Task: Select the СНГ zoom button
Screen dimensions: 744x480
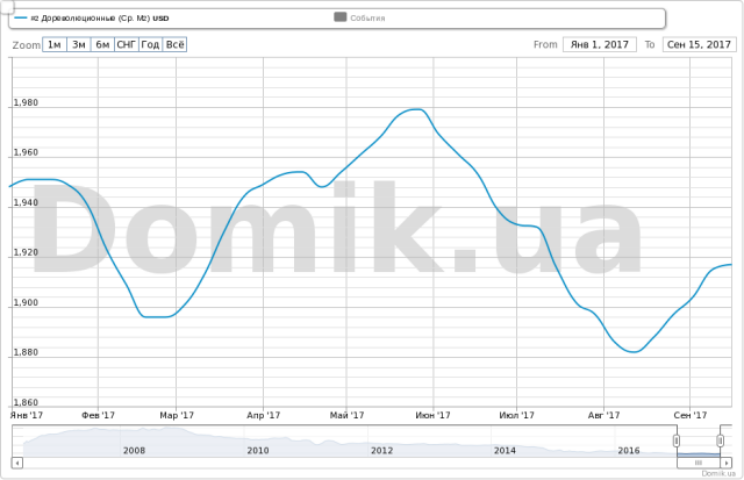Action: [x=127, y=45]
